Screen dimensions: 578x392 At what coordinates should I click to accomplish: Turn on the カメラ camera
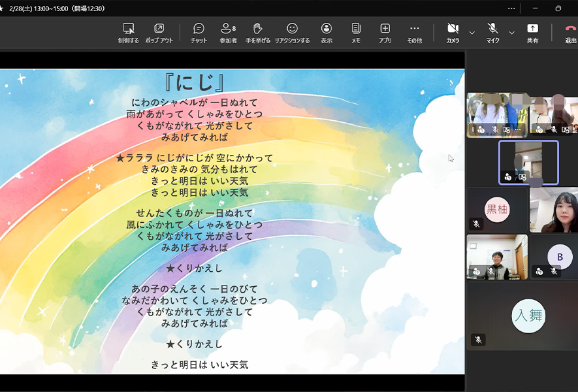(x=453, y=32)
